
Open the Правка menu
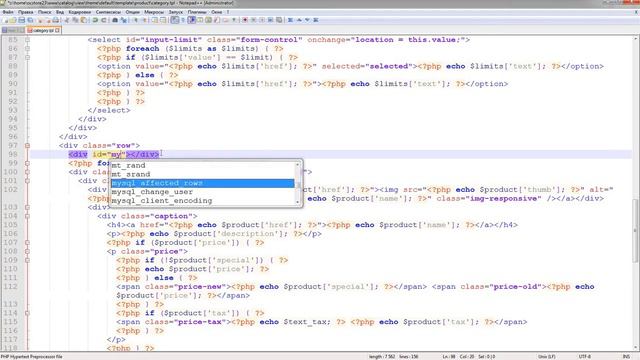(25, 12)
